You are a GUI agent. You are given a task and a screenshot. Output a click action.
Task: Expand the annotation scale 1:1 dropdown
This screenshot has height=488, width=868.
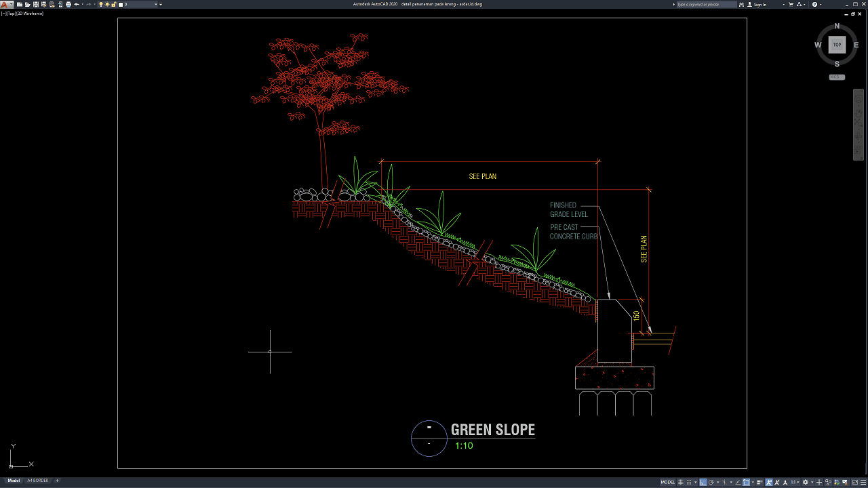click(x=794, y=482)
